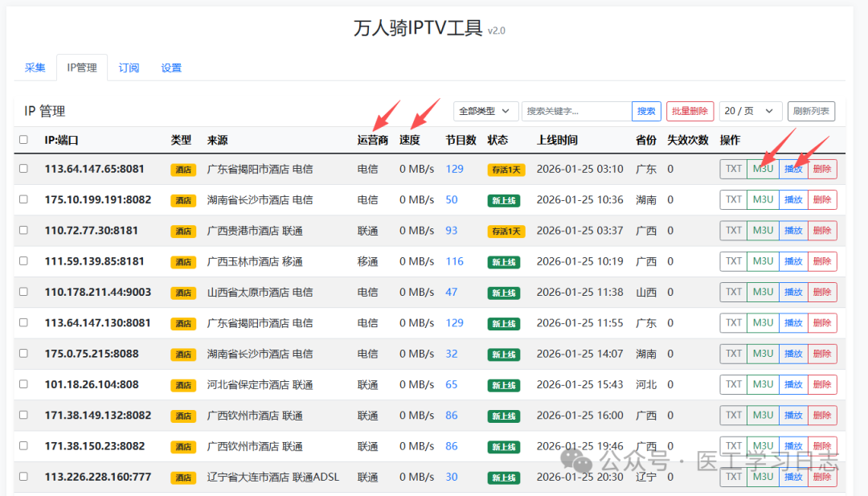This screenshot has width=868, height=496.
Task: Click the channel count 50 for the Hunan hotel
Action: tap(452, 199)
